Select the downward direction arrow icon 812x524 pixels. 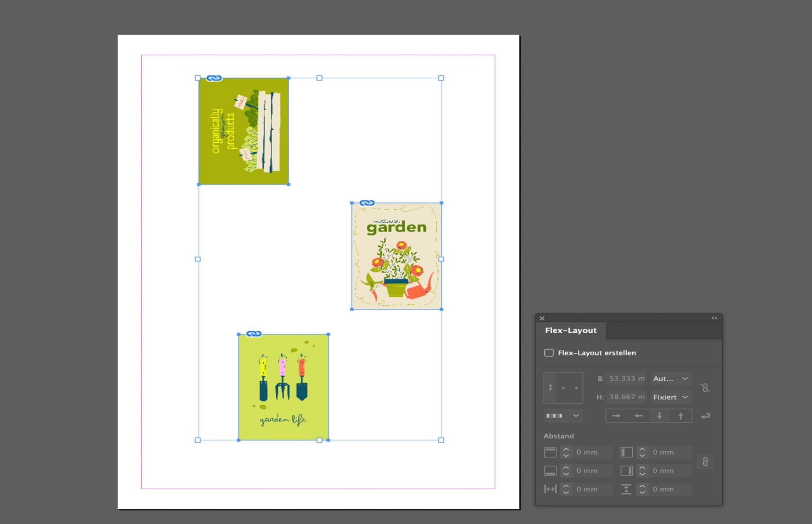[x=659, y=416]
